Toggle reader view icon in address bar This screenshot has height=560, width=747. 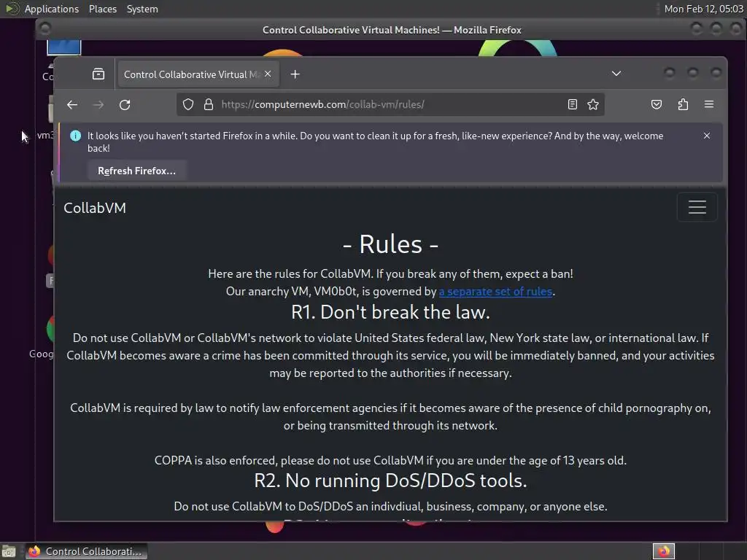click(x=573, y=104)
